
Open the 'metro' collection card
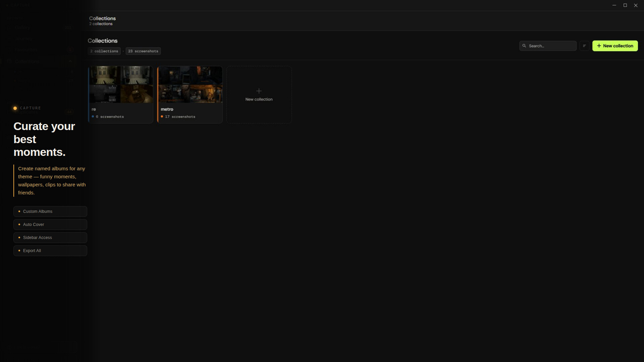(190, 95)
